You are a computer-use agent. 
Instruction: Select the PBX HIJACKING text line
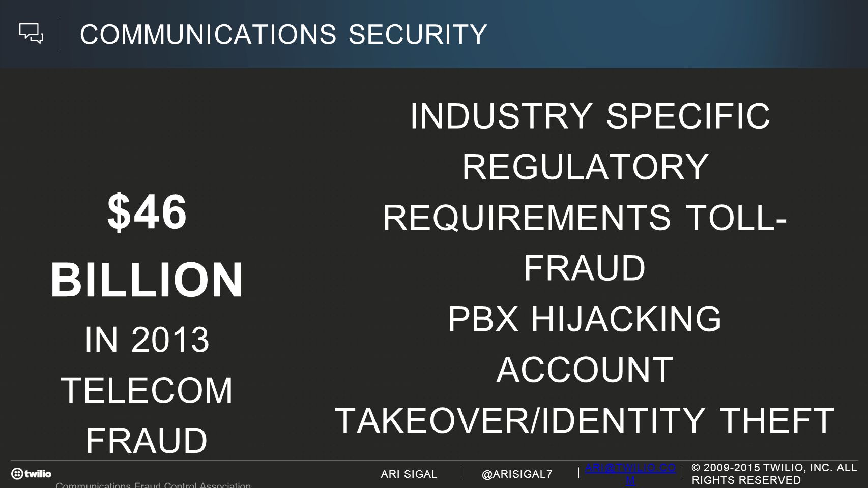585,319
